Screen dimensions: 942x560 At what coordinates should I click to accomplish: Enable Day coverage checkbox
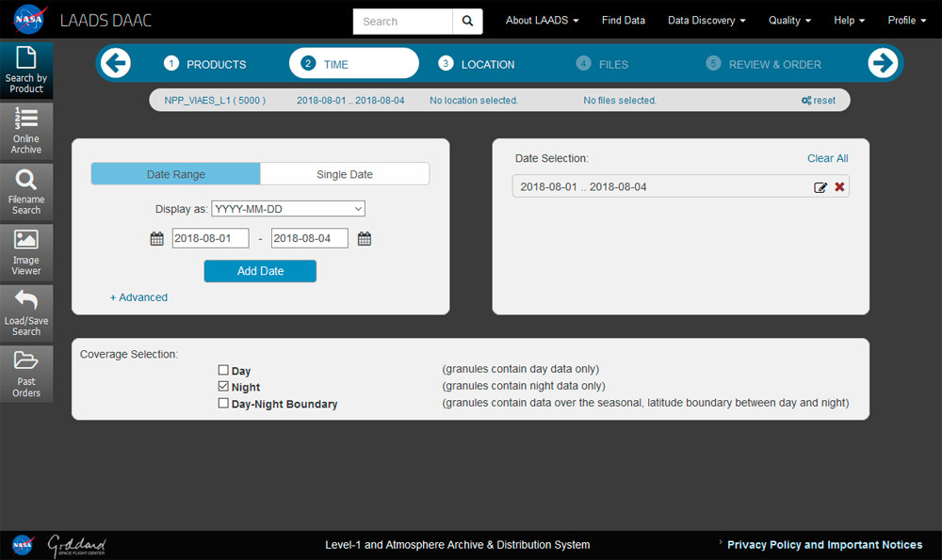pyautogui.click(x=223, y=370)
